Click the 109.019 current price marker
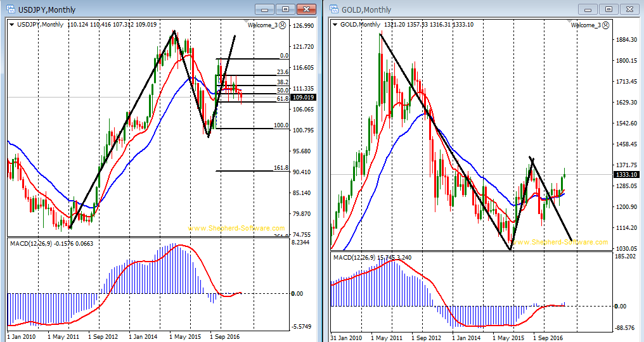 304,98
